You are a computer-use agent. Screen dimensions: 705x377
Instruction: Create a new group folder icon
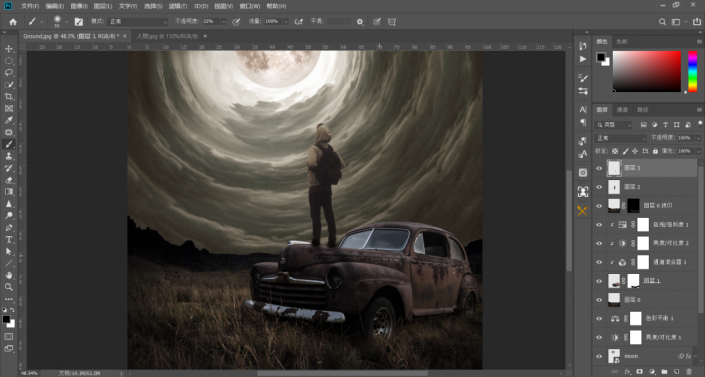coord(664,372)
